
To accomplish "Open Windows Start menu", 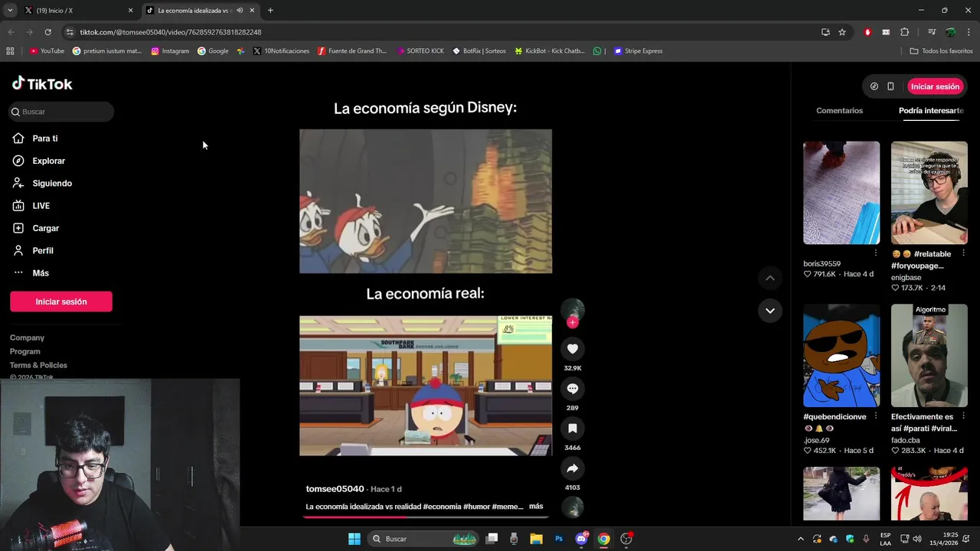I will pyautogui.click(x=354, y=539).
